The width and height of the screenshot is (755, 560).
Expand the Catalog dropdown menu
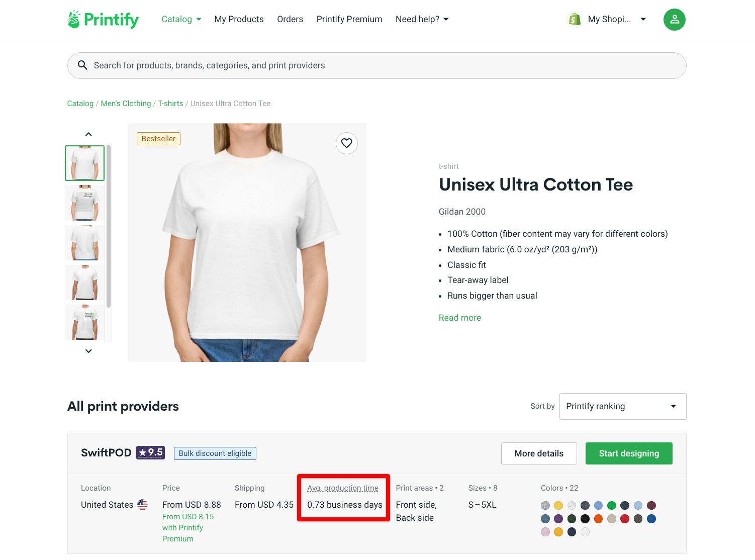[x=181, y=19]
